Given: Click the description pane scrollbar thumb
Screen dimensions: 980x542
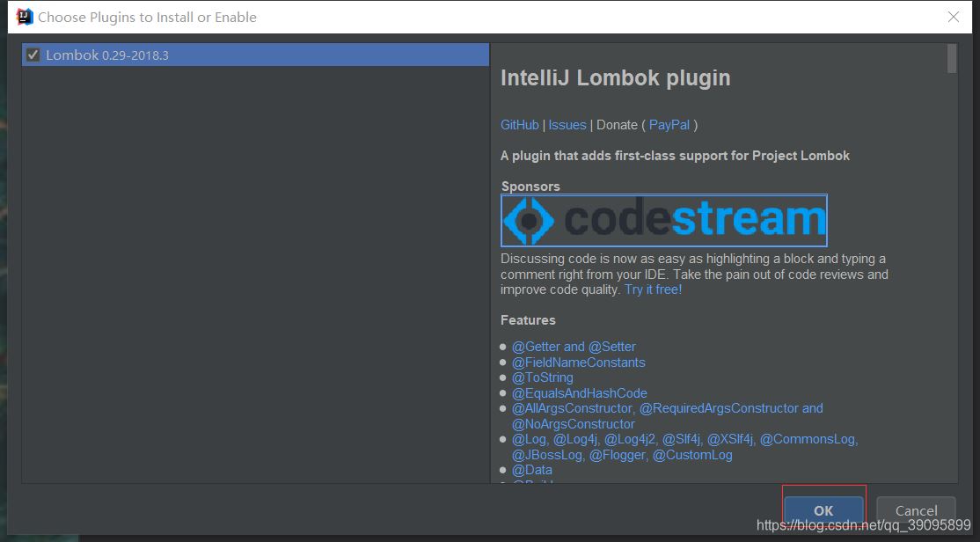Looking at the screenshot, I should (x=952, y=58).
